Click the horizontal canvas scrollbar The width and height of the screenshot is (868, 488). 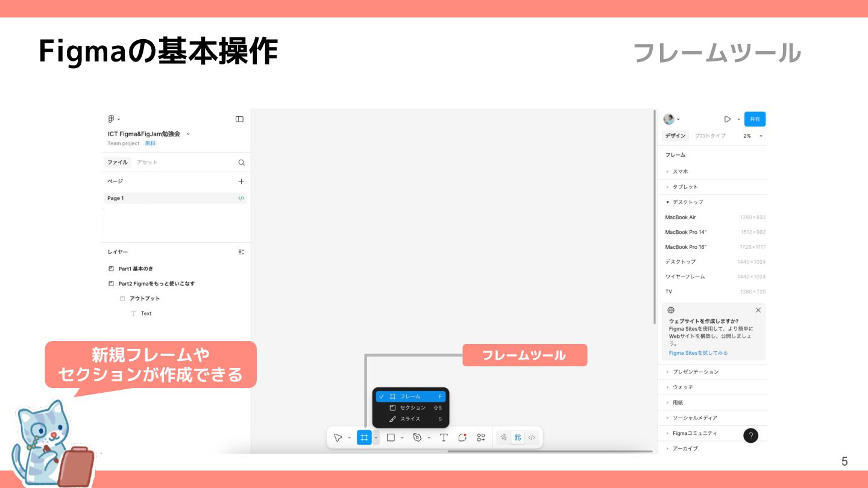[x=550, y=451]
